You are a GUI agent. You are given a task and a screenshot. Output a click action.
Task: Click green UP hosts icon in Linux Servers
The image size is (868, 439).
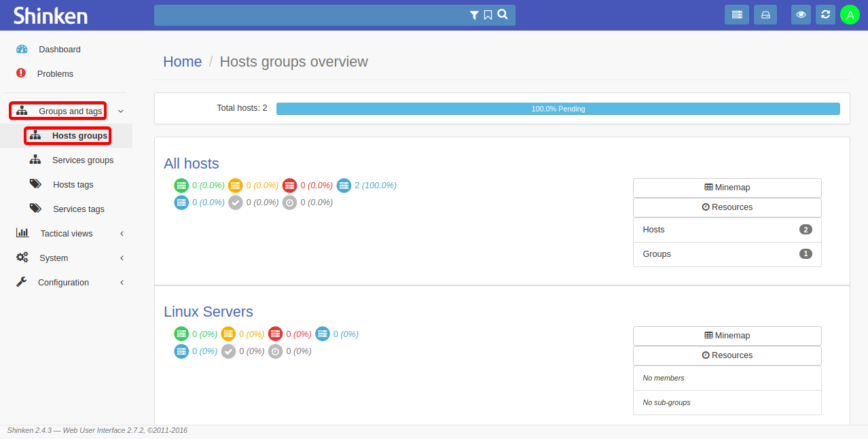(x=181, y=334)
